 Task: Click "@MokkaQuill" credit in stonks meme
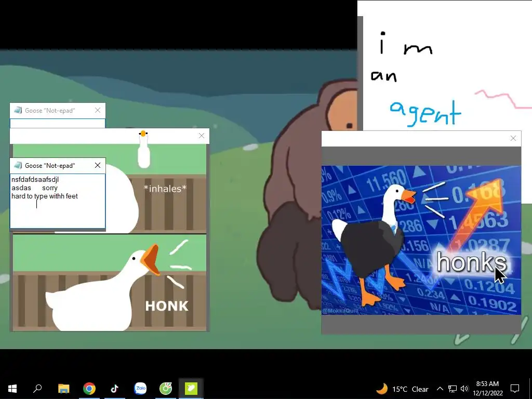pos(340,311)
